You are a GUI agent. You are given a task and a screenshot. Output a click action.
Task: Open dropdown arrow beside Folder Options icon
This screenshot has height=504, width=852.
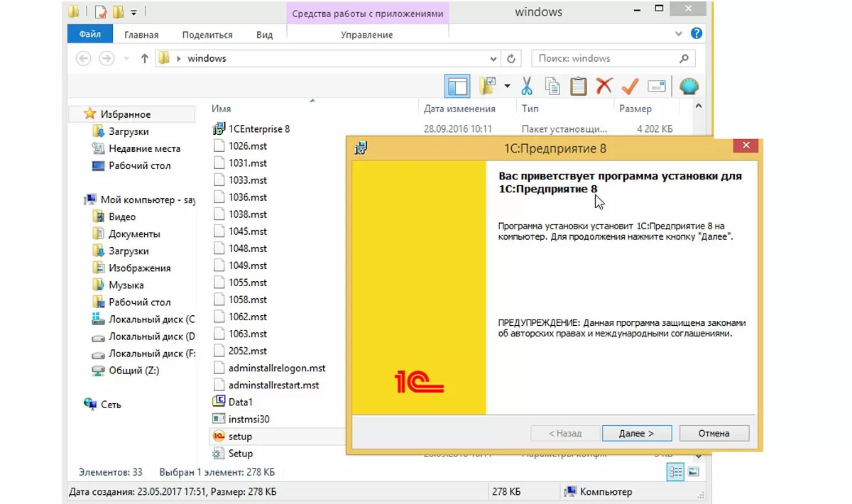[x=507, y=87]
